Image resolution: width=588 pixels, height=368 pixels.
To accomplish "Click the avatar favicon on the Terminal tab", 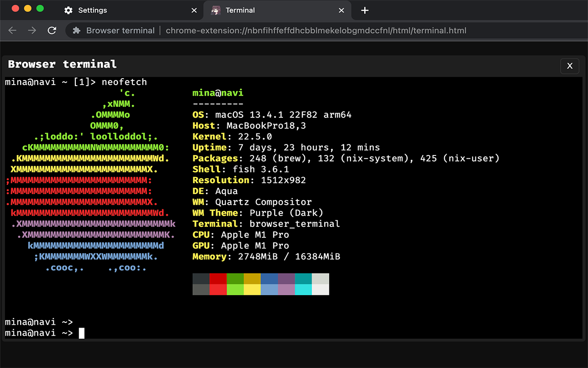I will [216, 10].
